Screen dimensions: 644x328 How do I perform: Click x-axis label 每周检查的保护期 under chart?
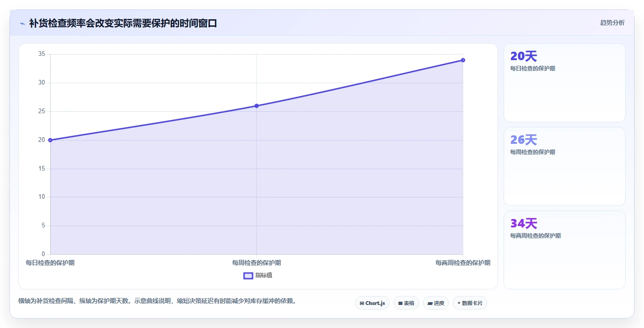[x=256, y=263]
